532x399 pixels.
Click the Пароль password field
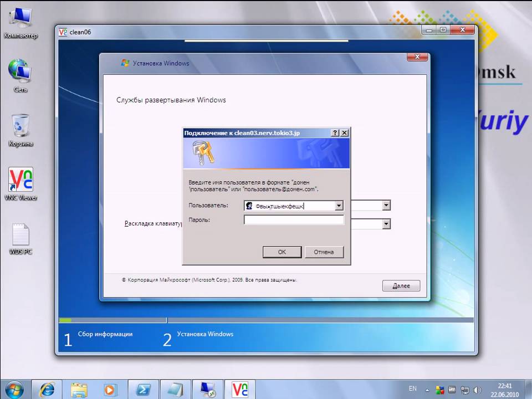pyautogui.click(x=294, y=220)
